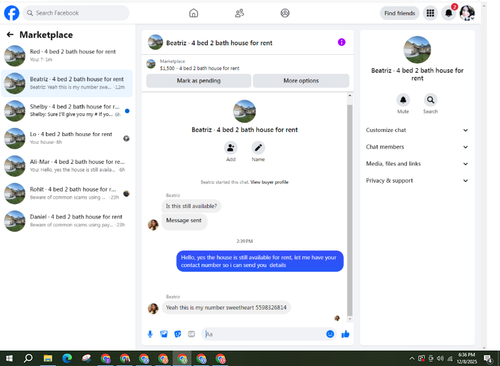Edit the chat name with pencil icon
The height and width of the screenshot is (366, 500).
coord(258,147)
